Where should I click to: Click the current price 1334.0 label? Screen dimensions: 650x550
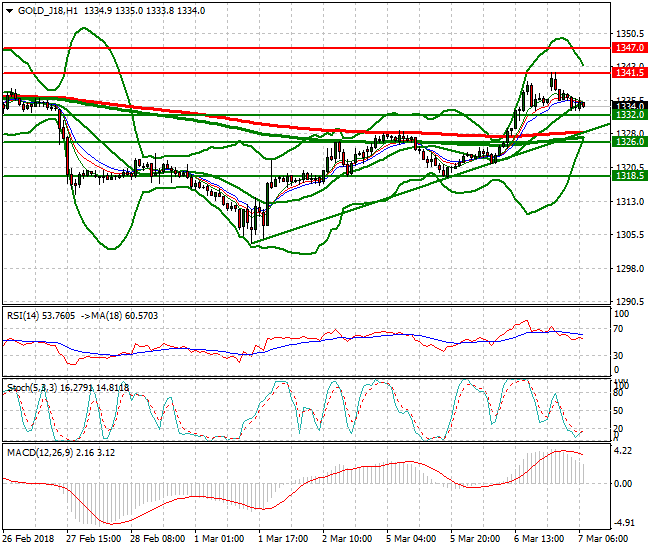629,106
